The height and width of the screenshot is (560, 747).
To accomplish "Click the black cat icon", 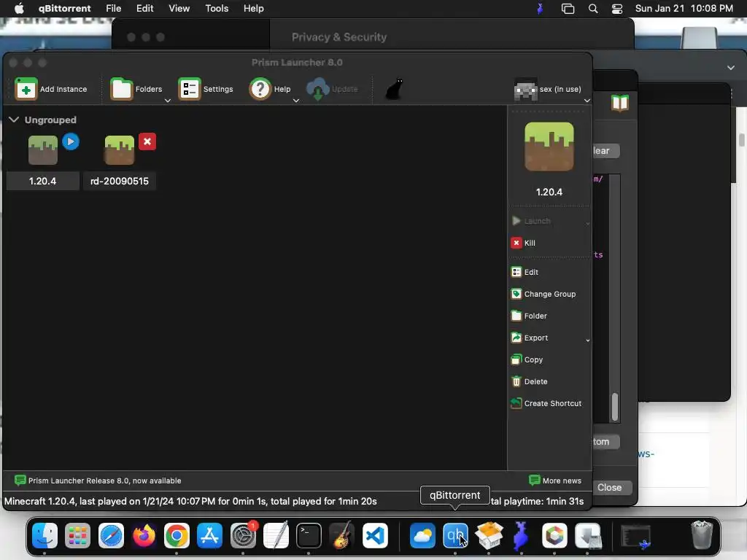I will 395,89.
